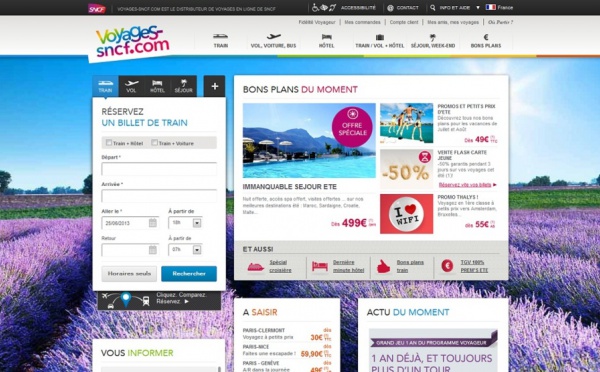Click the France flag icon

tap(490, 7)
